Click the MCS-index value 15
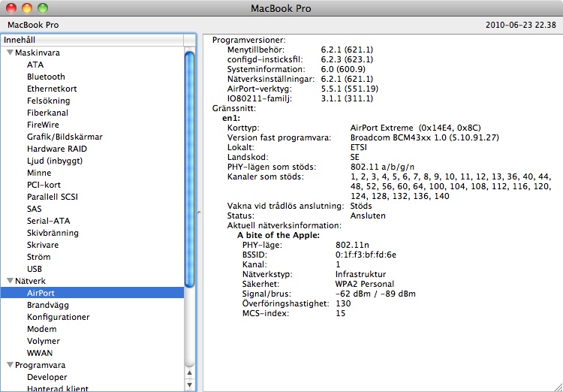Screen dimensions: 563x392 coord(340,313)
